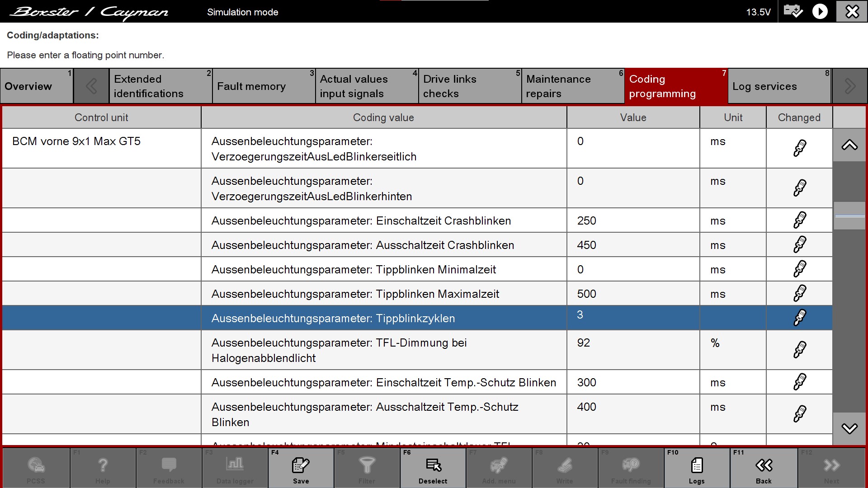Click wrench icon for Einschaltzeit Crashblinken row
Screen dimensions: 868x488
click(799, 220)
